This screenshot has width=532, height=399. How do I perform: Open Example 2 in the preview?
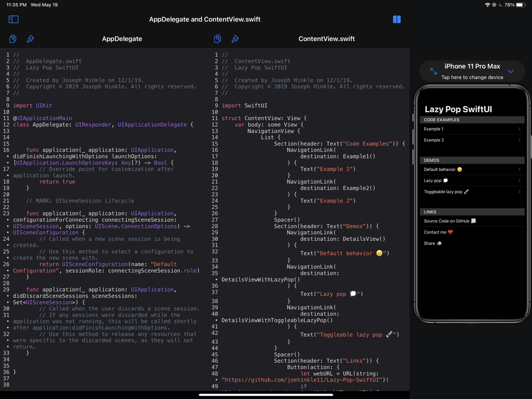pos(472,140)
